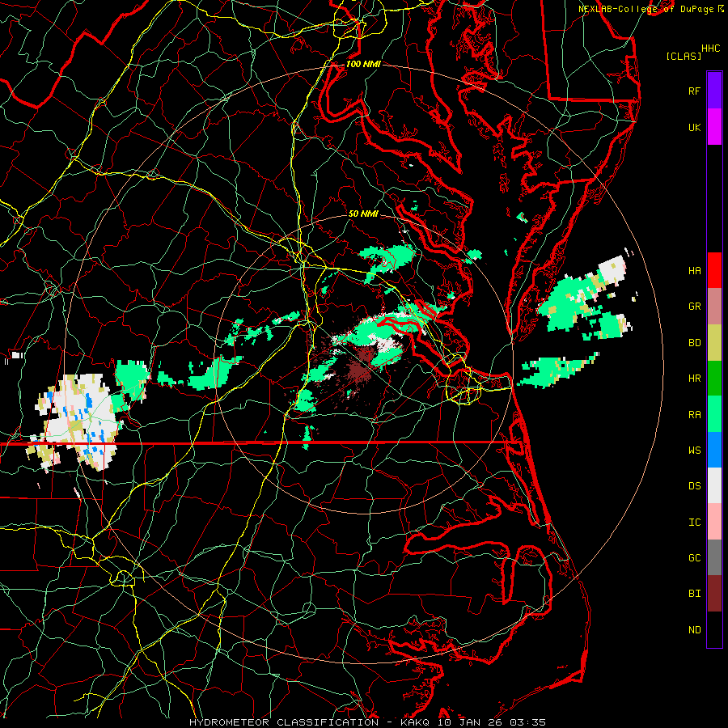Click the 03:35 timestamp
Image resolution: width=728 pixels, height=728 pixels.
[527, 722]
